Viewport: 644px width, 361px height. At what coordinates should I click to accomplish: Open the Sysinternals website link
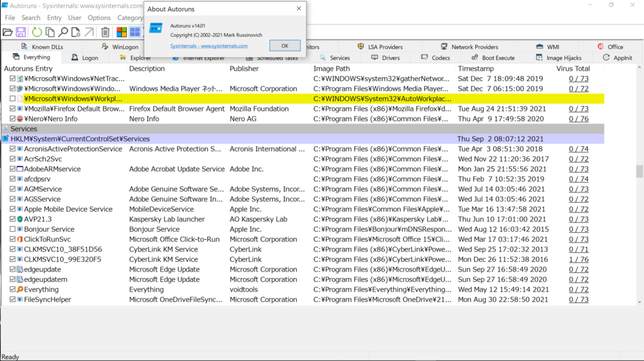coord(209,46)
